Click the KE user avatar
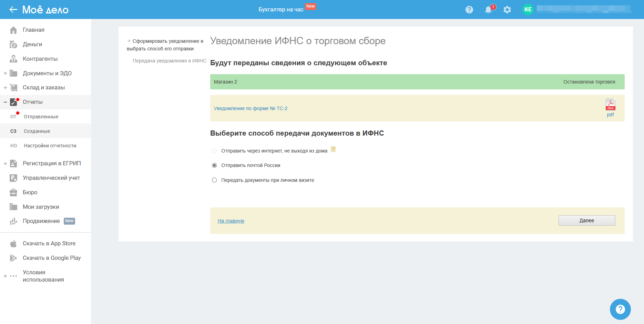This screenshot has height=324, width=644. (528, 10)
